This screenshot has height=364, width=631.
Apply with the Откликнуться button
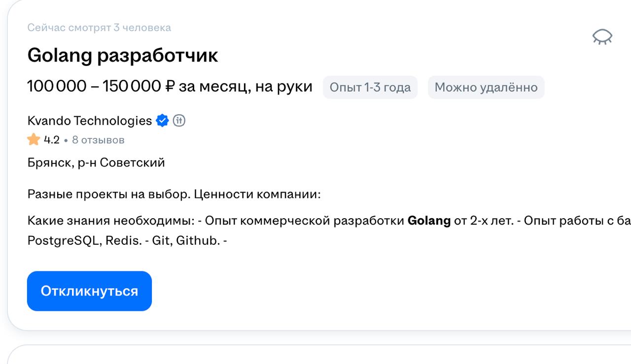(89, 291)
